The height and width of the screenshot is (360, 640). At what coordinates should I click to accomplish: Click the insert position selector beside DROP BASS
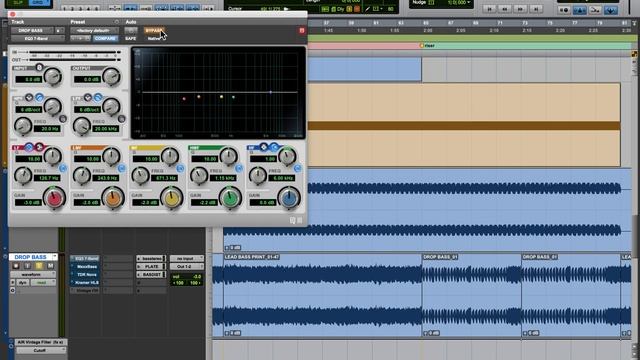click(x=59, y=31)
